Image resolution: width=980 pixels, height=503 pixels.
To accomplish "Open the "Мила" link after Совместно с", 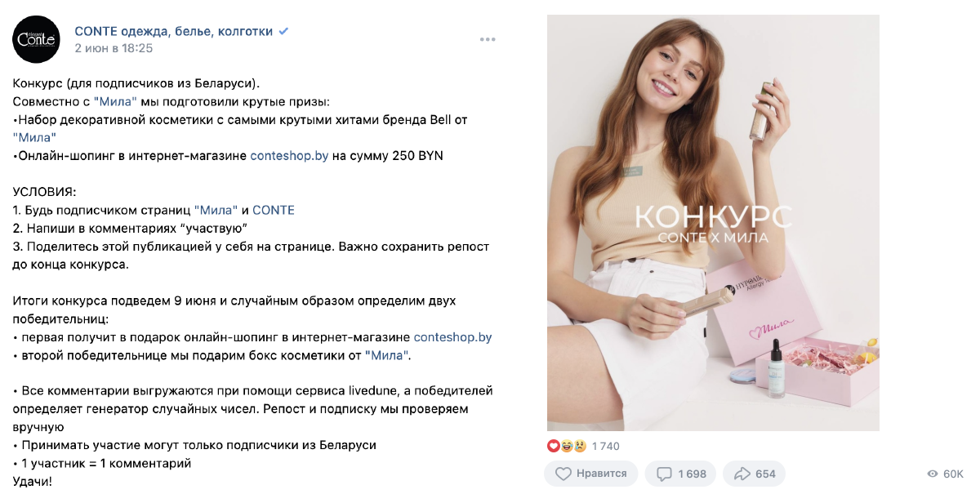I will (x=115, y=101).
